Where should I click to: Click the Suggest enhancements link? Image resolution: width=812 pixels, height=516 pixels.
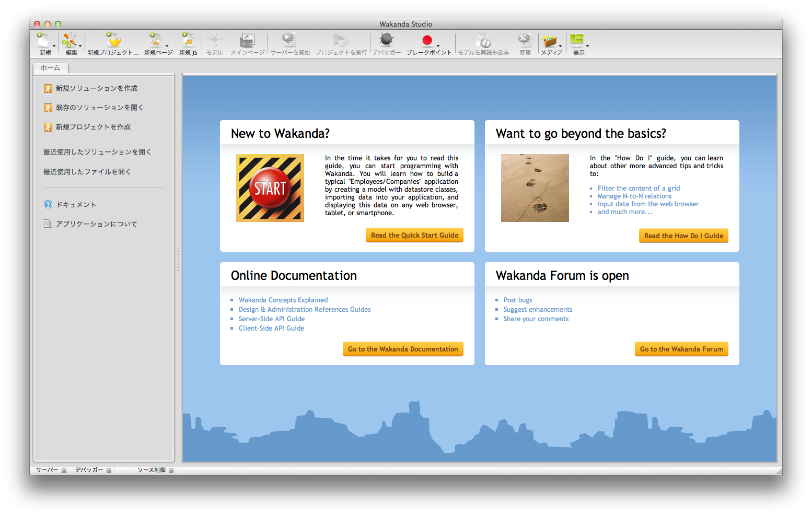(x=538, y=310)
